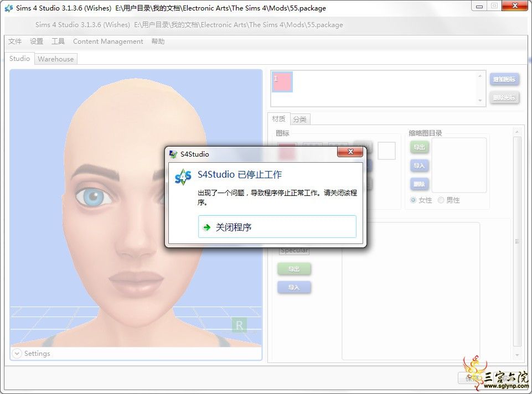Click the S4S logo inside the crash dialog

tap(183, 177)
